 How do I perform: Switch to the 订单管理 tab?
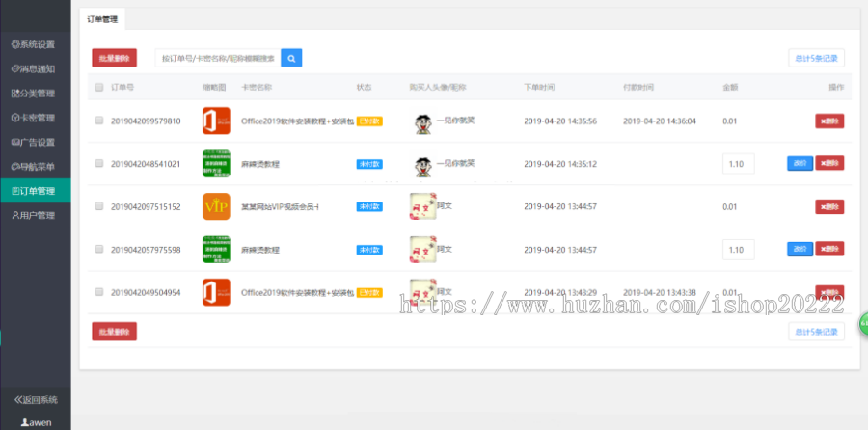102,19
